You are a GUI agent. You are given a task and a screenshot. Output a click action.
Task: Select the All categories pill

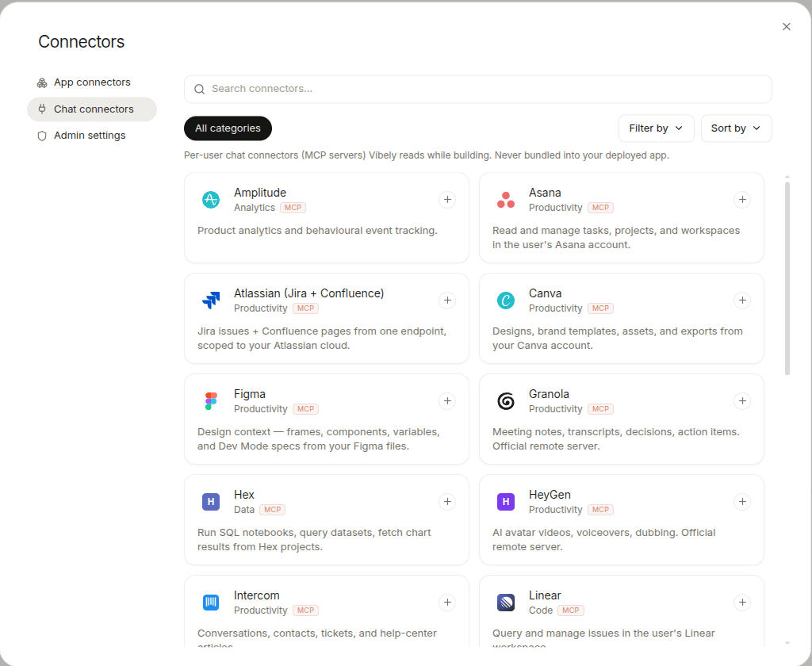(228, 128)
